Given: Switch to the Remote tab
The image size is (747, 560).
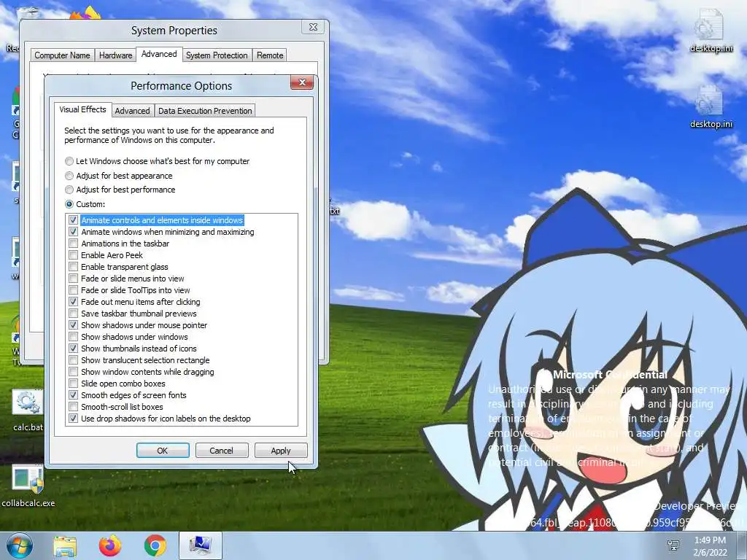Looking at the screenshot, I should click(270, 55).
